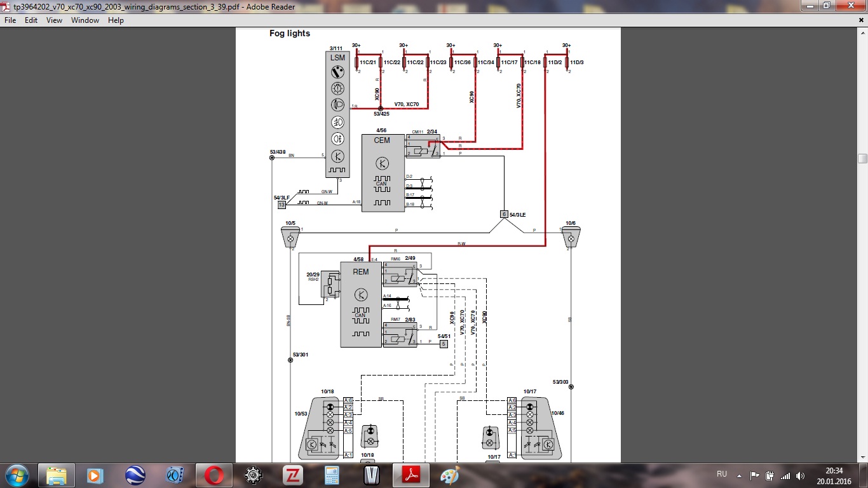Viewport: 868px width, 488px height.
Task: Open Windows Explorer from the taskbar
Action: click(57, 475)
